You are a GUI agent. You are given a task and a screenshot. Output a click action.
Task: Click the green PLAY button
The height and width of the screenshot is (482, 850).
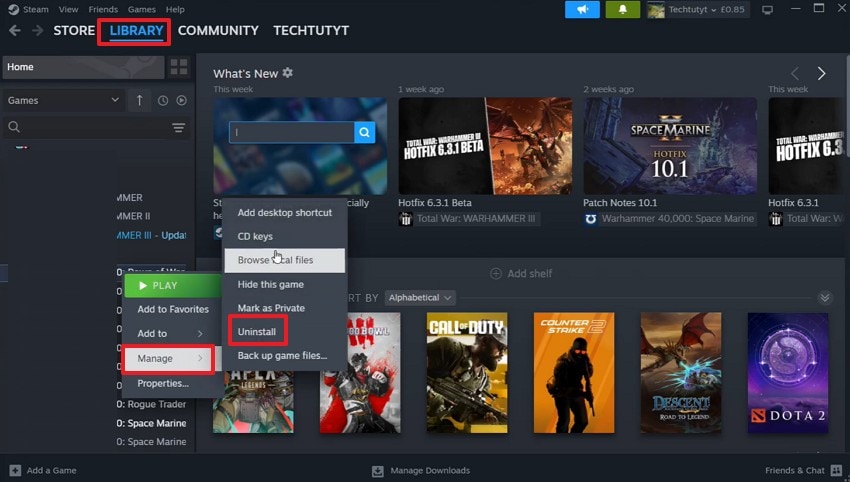coord(173,286)
